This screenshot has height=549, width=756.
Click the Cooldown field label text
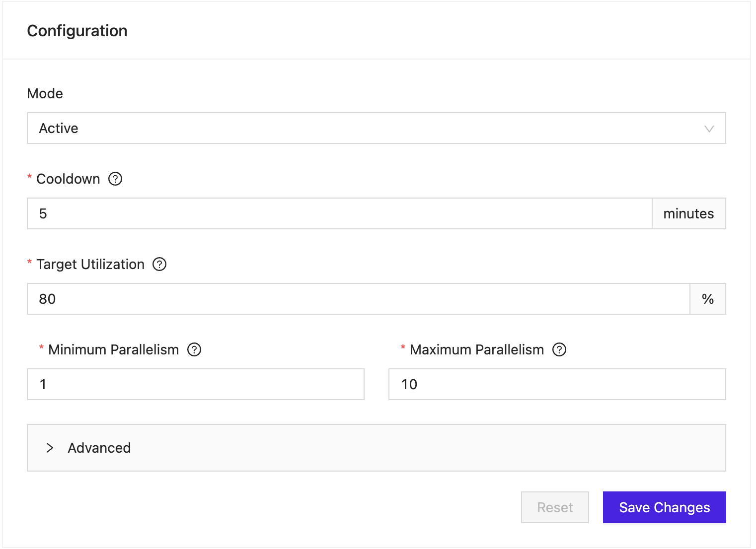click(x=69, y=179)
